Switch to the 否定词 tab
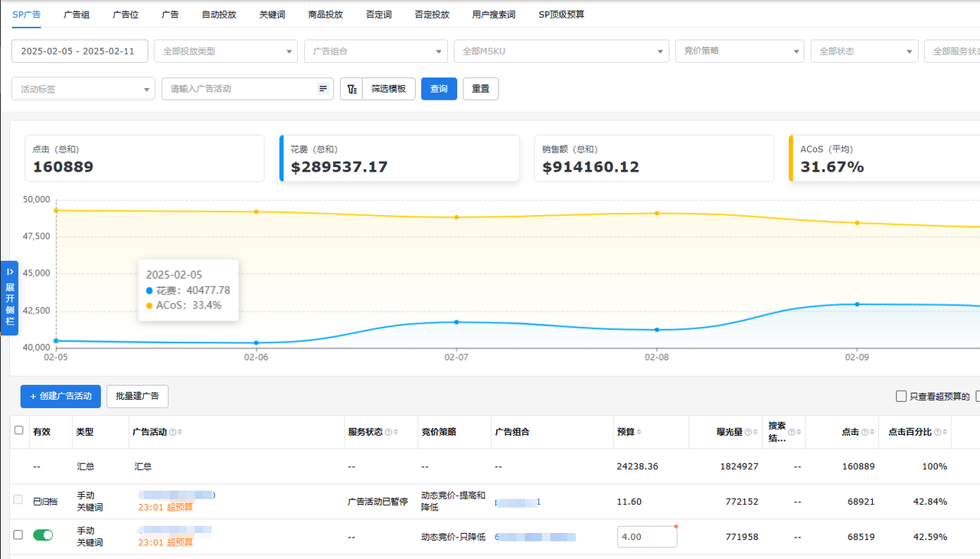Screen dimensions: 980x559 click(378, 15)
